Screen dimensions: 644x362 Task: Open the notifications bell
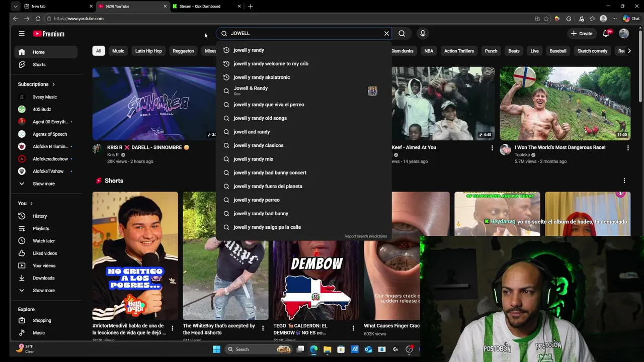[606, 34]
